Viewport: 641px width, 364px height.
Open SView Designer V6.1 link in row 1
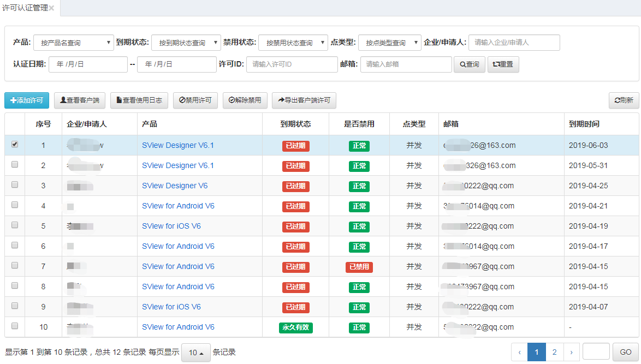click(x=178, y=146)
